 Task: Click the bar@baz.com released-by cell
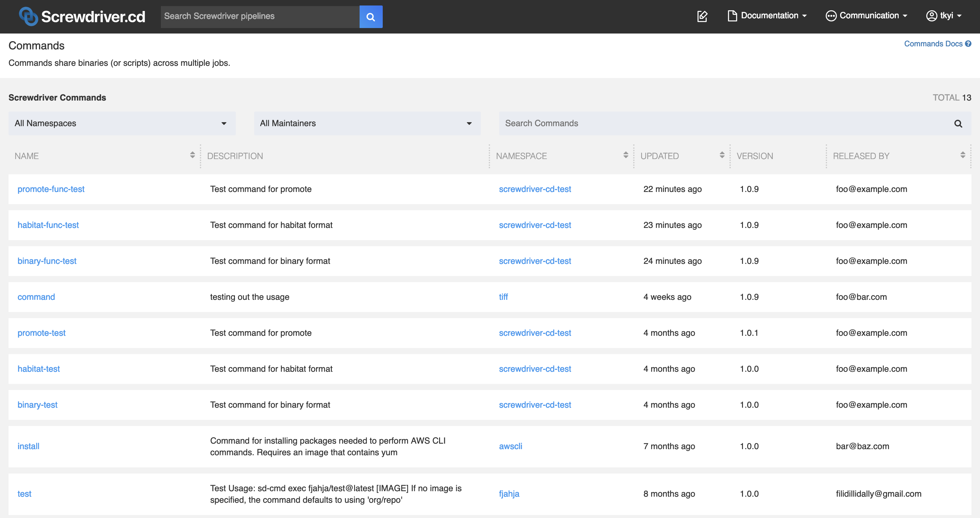pos(862,446)
